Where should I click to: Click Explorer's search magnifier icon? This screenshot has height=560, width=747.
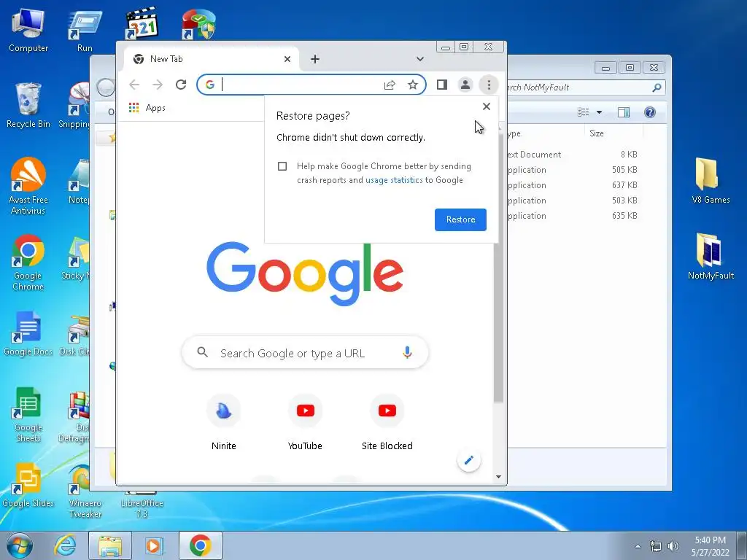(x=657, y=87)
